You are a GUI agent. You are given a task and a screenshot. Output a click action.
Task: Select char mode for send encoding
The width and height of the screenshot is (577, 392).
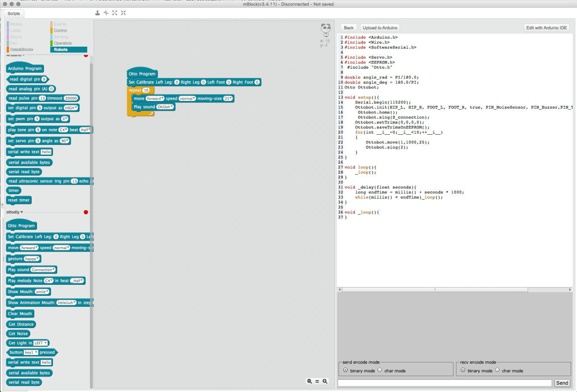(x=380, y=370)
